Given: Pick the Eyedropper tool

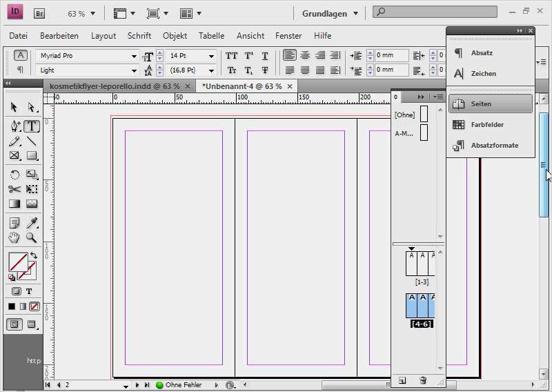Looking at the screenshot, I should (32, 222).
